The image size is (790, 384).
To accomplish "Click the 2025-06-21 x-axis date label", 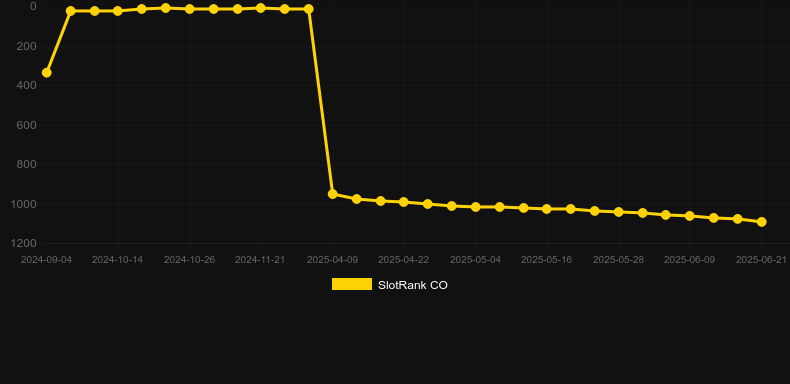I will point(761,260).
